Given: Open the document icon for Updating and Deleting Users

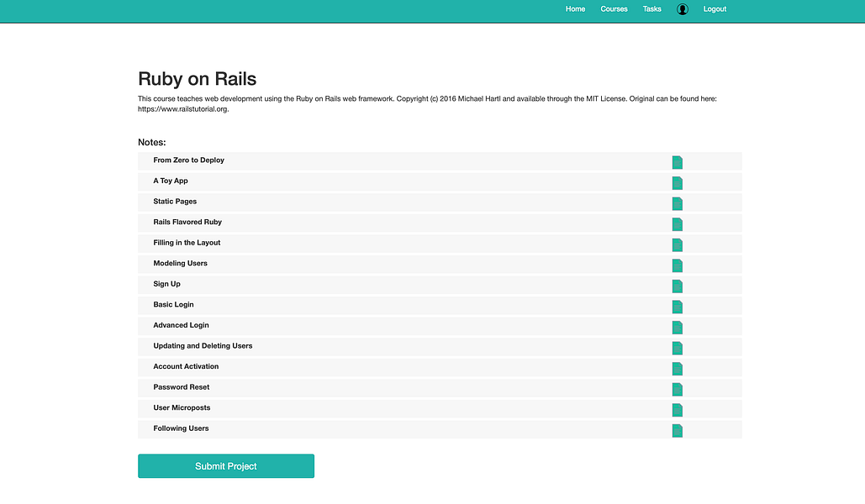Looking at the screenshot, I should pos(678,348).
